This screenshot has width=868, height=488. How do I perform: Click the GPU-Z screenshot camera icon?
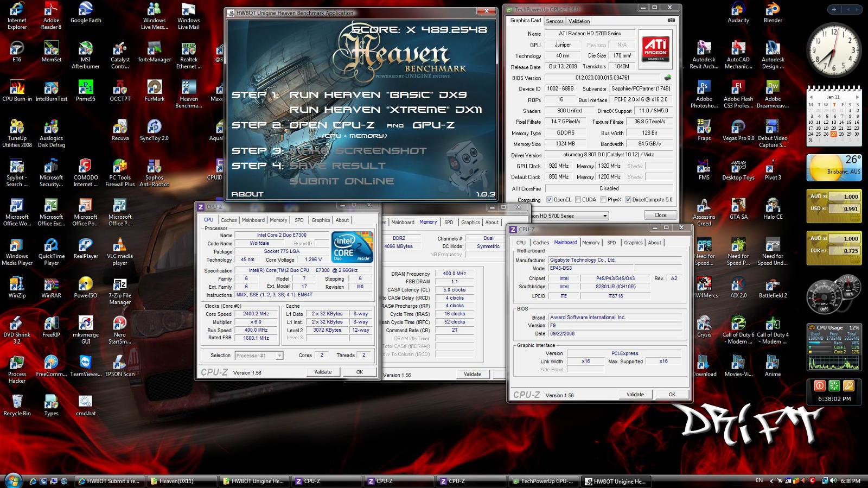671,21
